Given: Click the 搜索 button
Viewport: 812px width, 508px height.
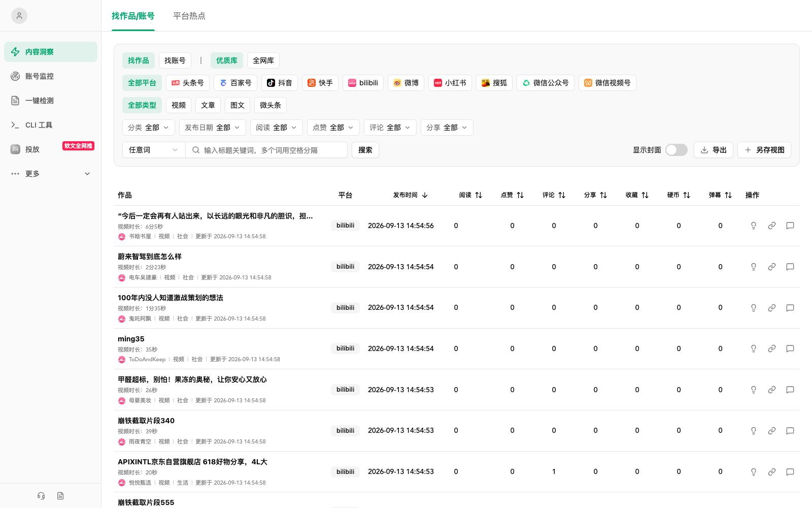Looking at the screenshot, I should (x=365, y=150).
